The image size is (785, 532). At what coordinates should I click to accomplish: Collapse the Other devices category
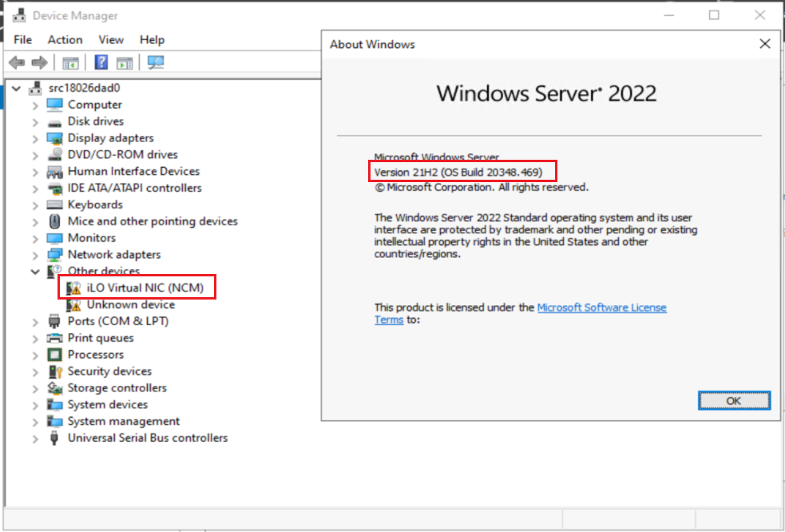pos(35,272)
